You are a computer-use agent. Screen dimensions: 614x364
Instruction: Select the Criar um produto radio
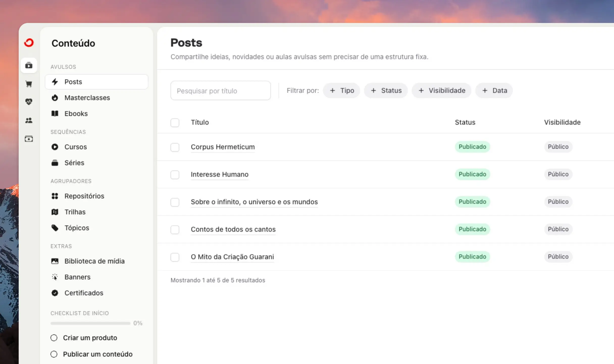(x=54, y=338)
